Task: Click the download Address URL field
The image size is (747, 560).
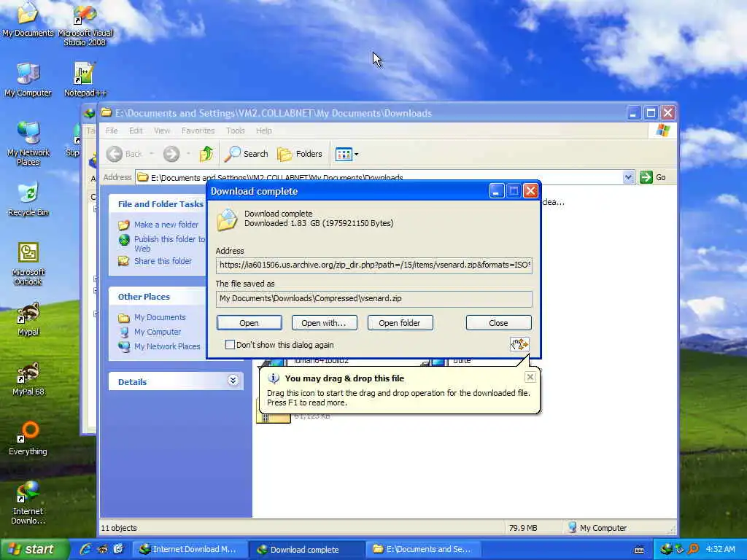Action: tap(374, 265)
